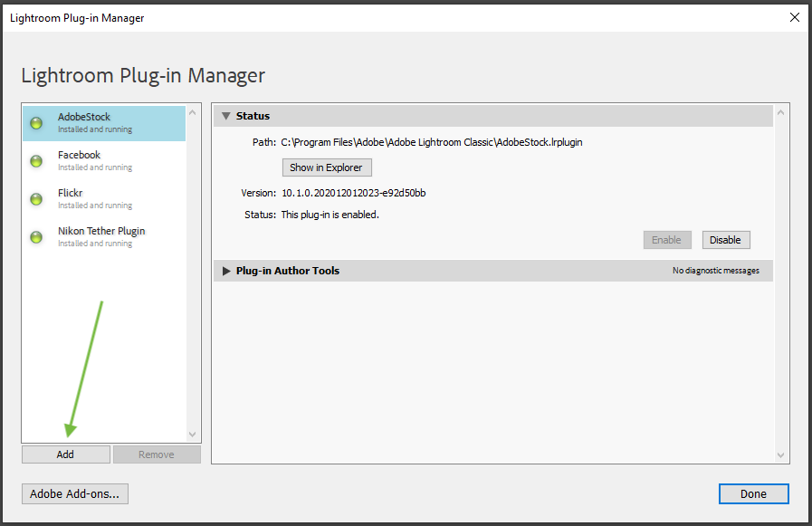
Task: Click the Remove plug-in button
Action: pyautogui.click(x=157, y=454)
